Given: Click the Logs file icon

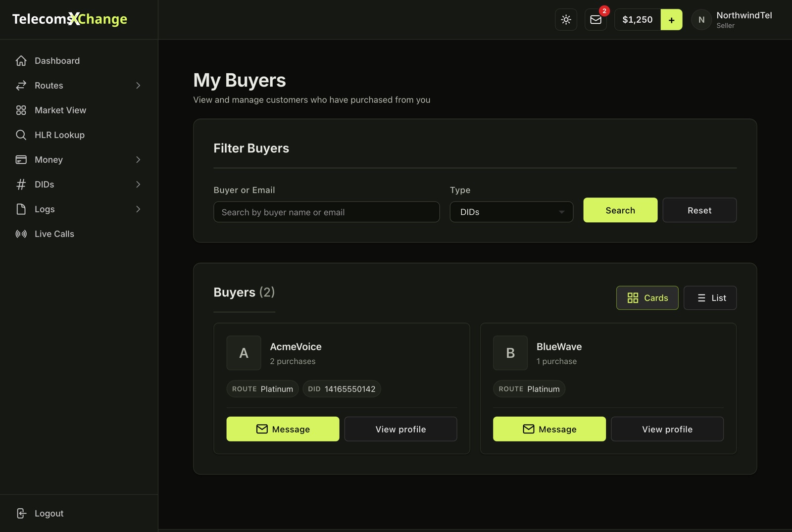Looking at the screenshot, I should tap(21, 209).
